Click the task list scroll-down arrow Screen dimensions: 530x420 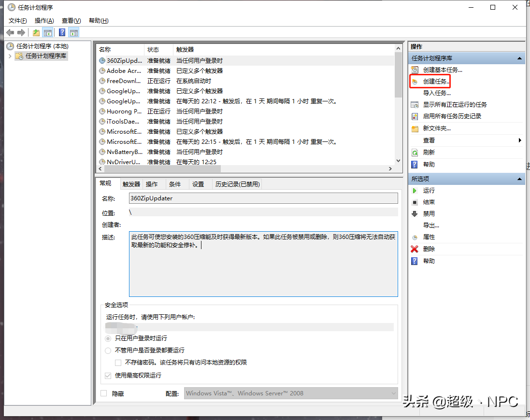click(x=398, y=161)
